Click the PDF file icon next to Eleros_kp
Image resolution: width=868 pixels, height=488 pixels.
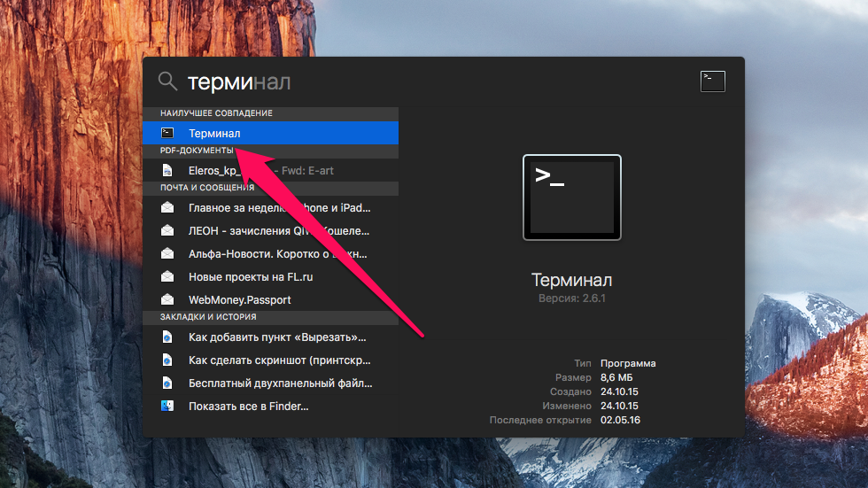167,170
